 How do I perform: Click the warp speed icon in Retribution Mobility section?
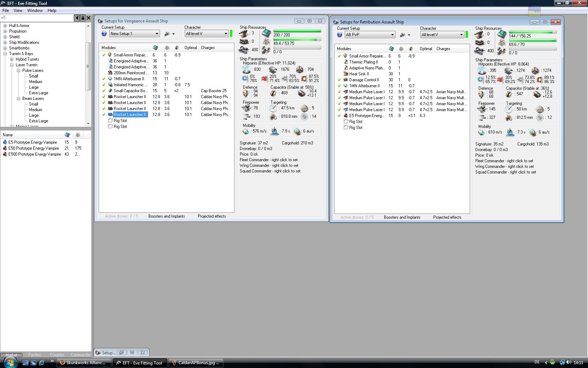tap(533, 132)
